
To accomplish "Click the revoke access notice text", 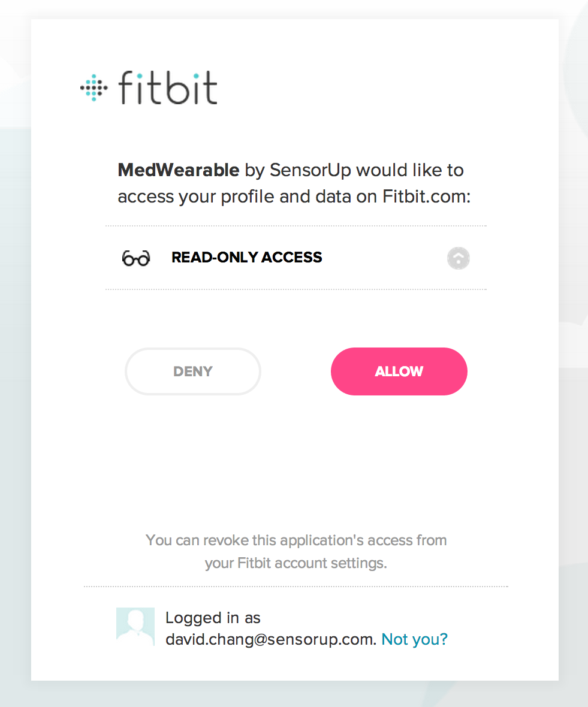I will click(296, 551).
